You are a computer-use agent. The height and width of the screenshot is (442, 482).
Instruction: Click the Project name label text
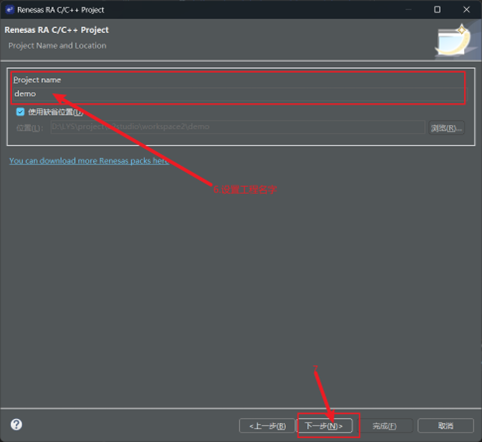click(x=37, y=80)
